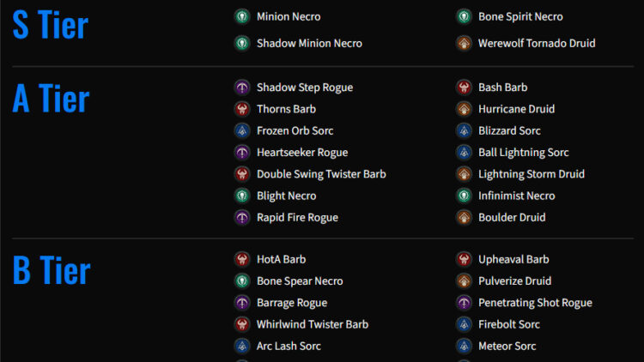Click the S Tier heading
The image size is (644, 362).
click(50, 26)
